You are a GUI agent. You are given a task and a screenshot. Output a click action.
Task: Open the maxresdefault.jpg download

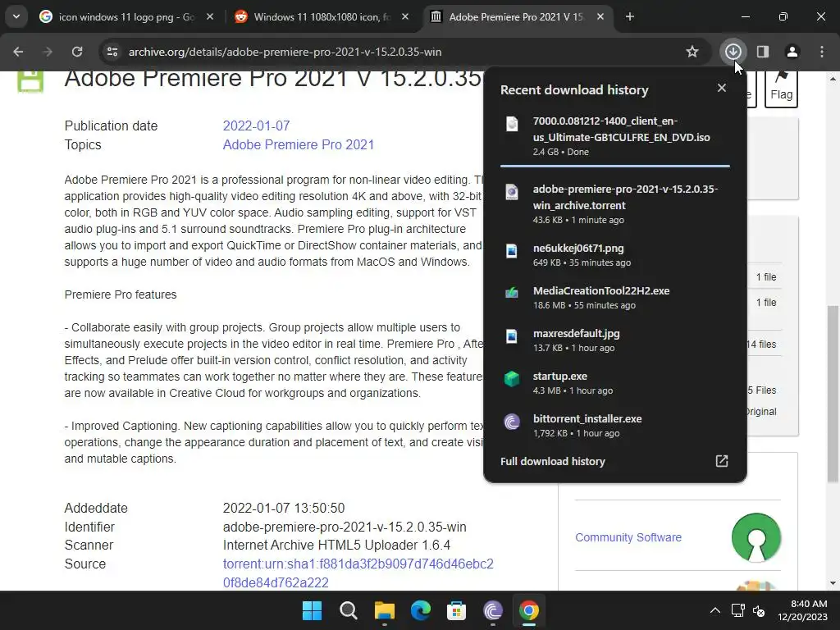(x=614, y=340)
